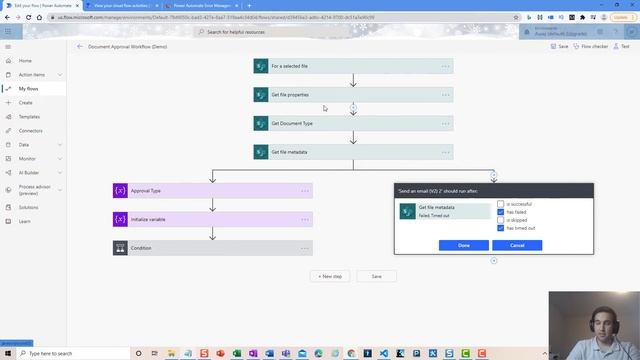Click Done in the run after panel
Screen dimensions: 640x360
(464, 245)
